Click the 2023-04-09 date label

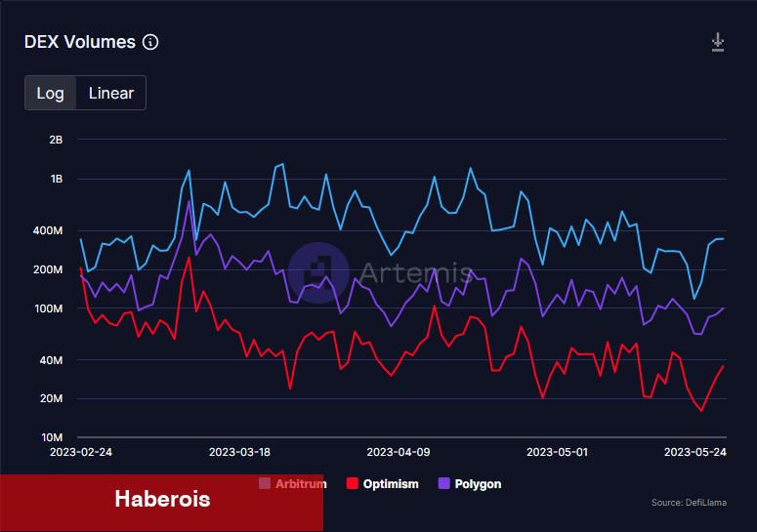click(399, 452)
